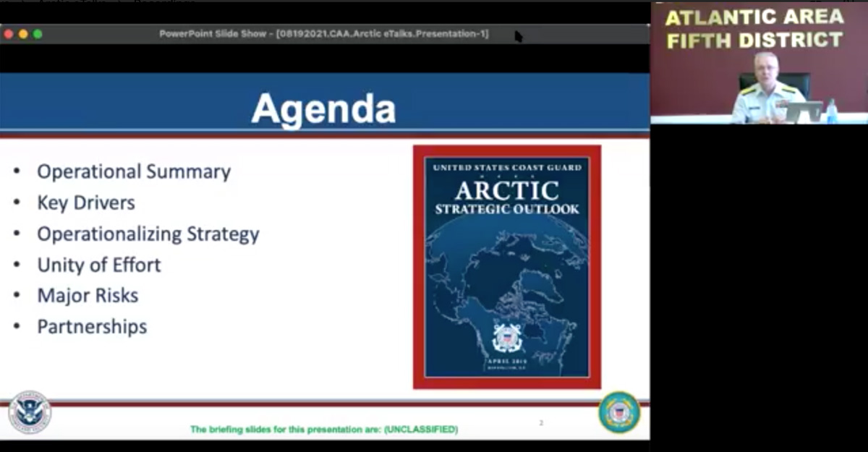Click the red close window button
The width and height of the screenshot is (868, 452).
tap(9, 34)
